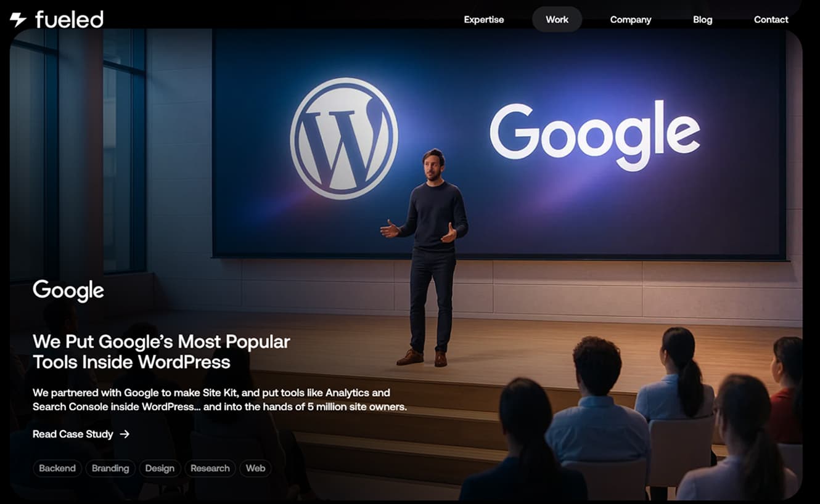Click the arrow icon beside Read Case Study
Image resolution: width=820 pixels, height=504 pixels.
pos(125,434)
